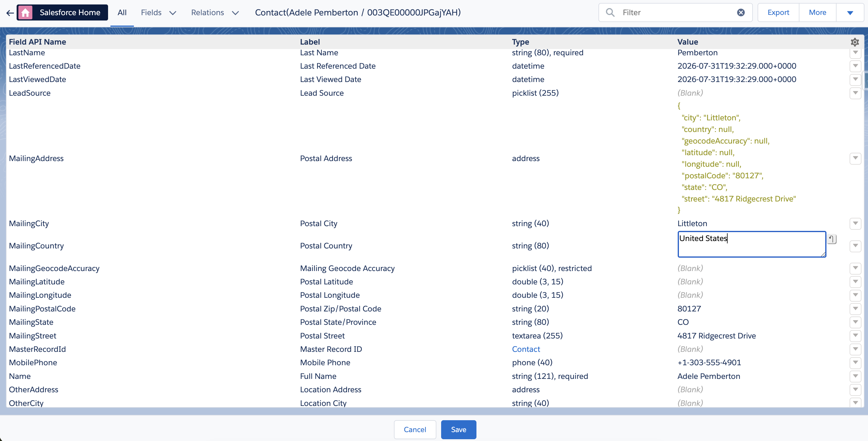868x441 pixels.
Task: Click Save to commit edits
Action: [x=459, y=429]
